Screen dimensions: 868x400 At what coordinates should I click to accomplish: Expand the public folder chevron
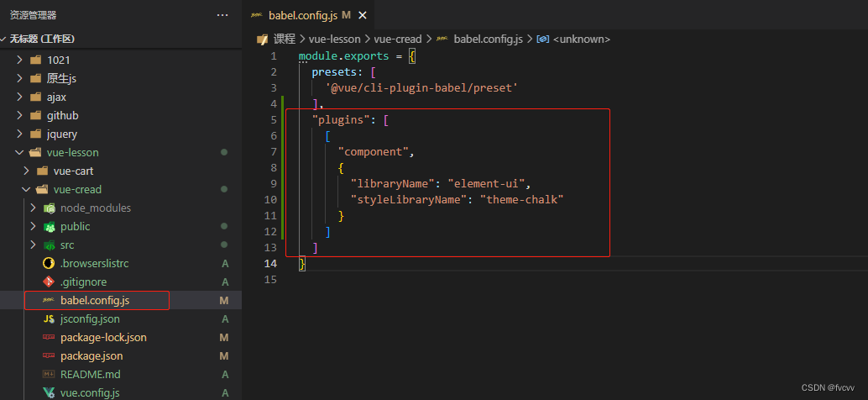(x=33, y=227)
